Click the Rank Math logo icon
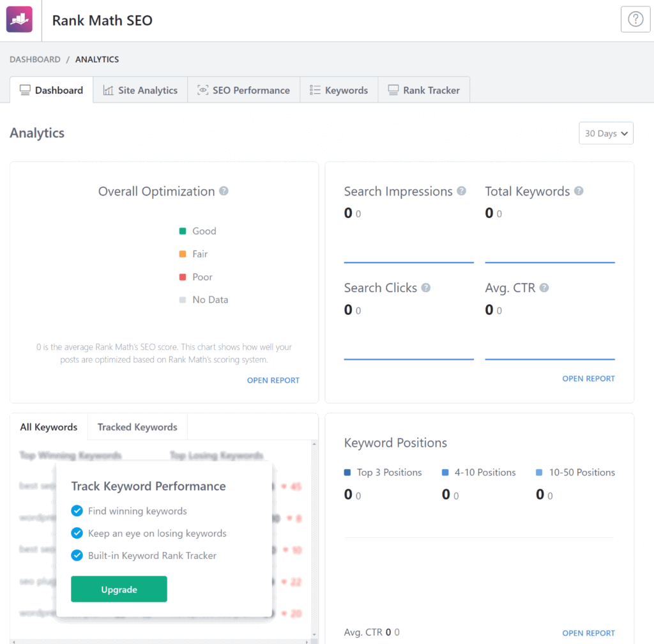 click(19, 20)
